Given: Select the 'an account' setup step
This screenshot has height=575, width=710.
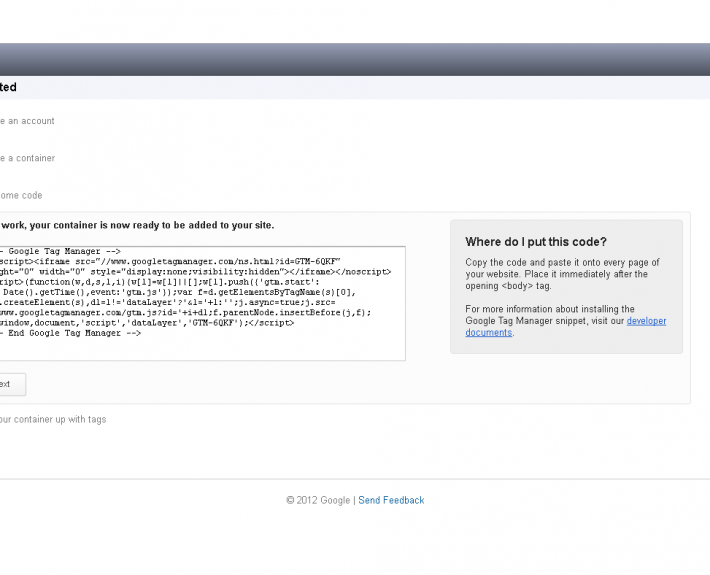Looking at the screenshot, I should pyautogui.click(x=28, y=121).
